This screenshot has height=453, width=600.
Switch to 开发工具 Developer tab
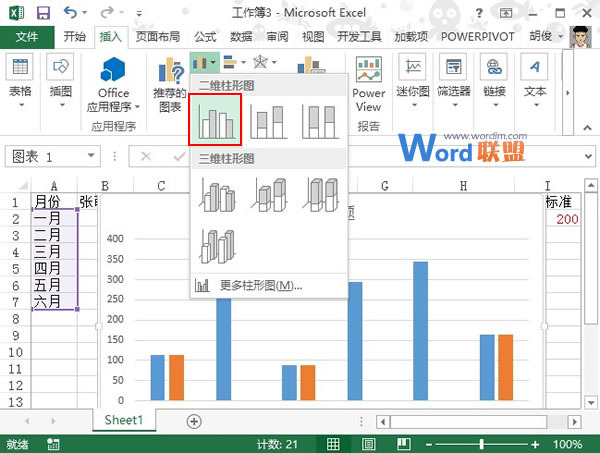click(359, 37)
